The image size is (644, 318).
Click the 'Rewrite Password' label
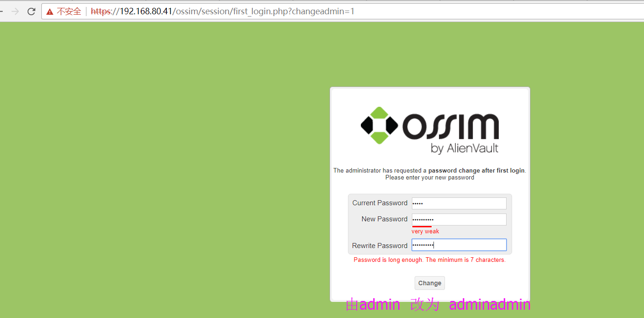[380, 246]
